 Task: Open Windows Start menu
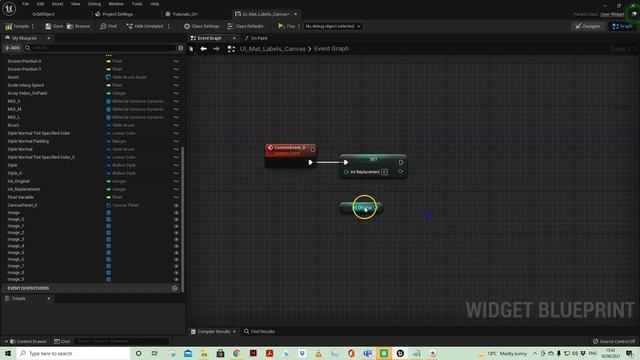[8, 353]
